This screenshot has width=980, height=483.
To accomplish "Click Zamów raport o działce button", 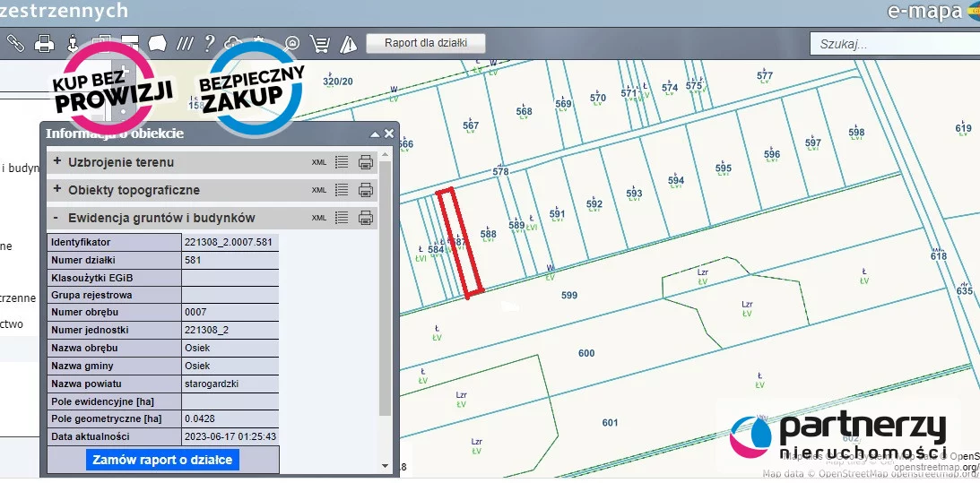I will coord(162,460).
